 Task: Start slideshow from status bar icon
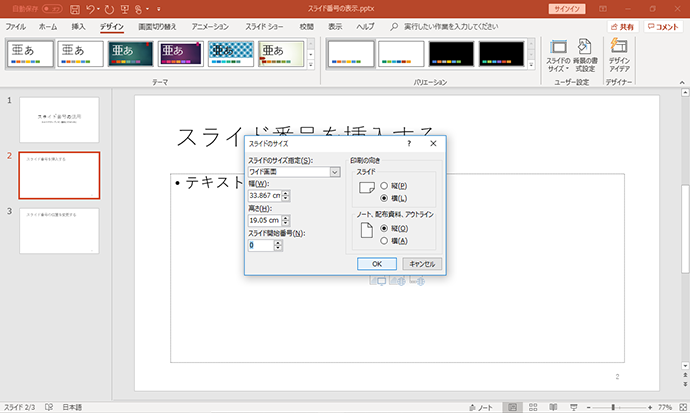pyautogui.click(x=573, y=407)
